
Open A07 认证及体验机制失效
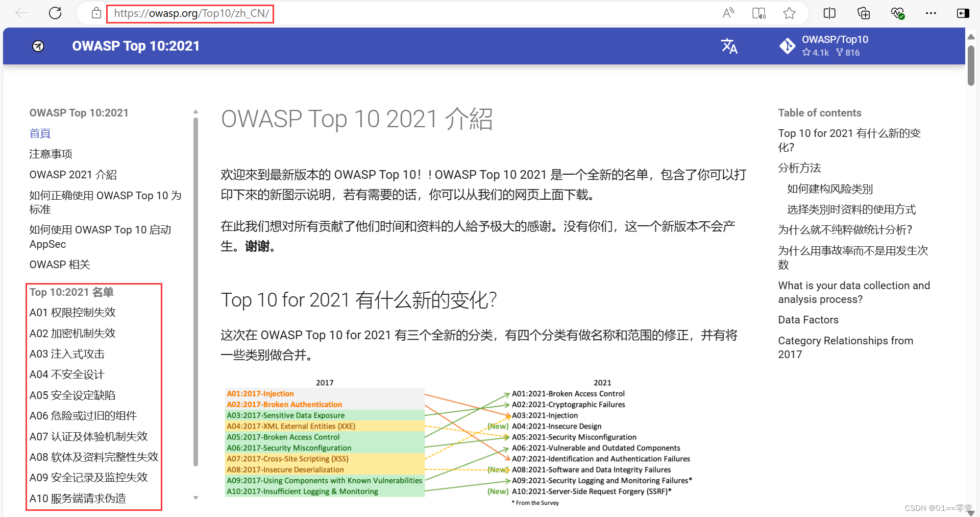pos(88,436)
